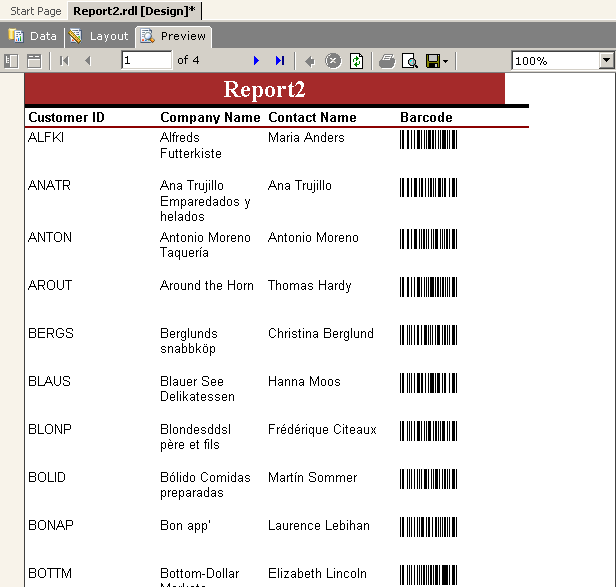This screenshot has height=587, width=616.
Task: Go to the first page
Action: point(64,61)
